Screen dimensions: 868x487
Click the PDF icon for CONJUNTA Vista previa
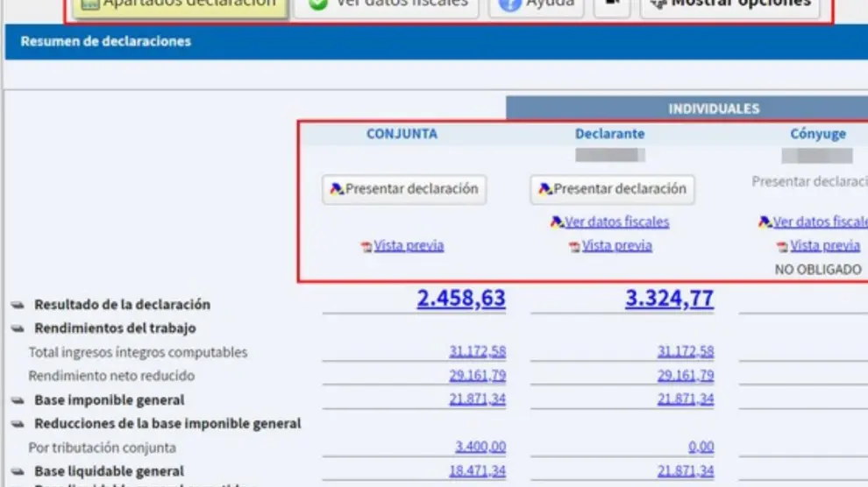coord(366,247)
